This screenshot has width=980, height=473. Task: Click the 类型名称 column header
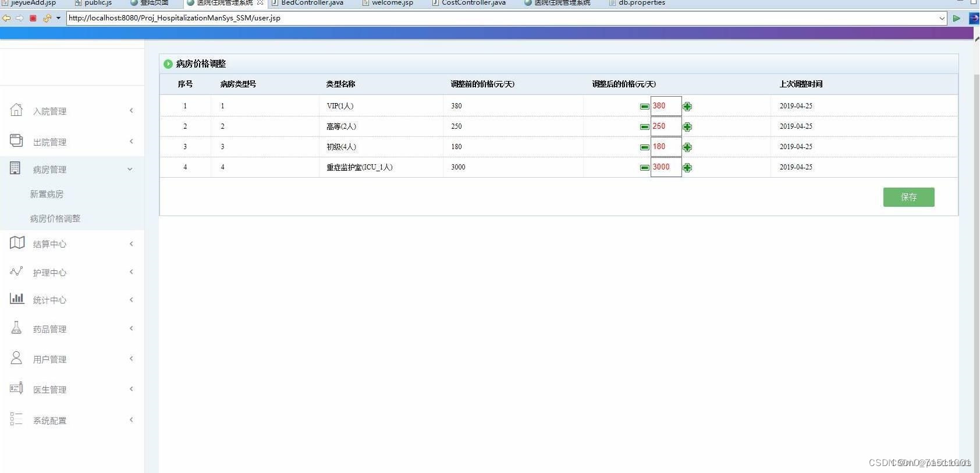tap(340, 84)
